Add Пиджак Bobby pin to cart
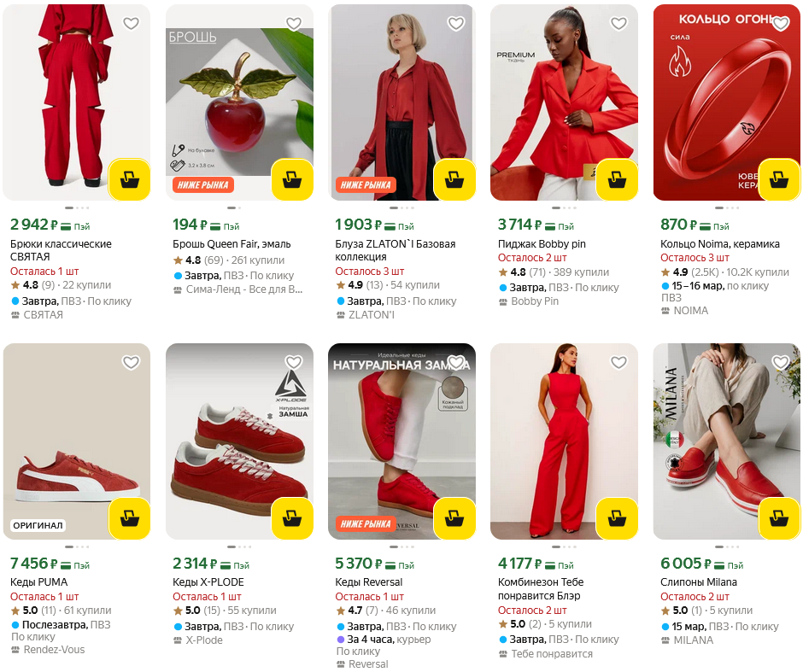Image resolution: width=803 pixels, height=672 pixels. coord(617,179)
